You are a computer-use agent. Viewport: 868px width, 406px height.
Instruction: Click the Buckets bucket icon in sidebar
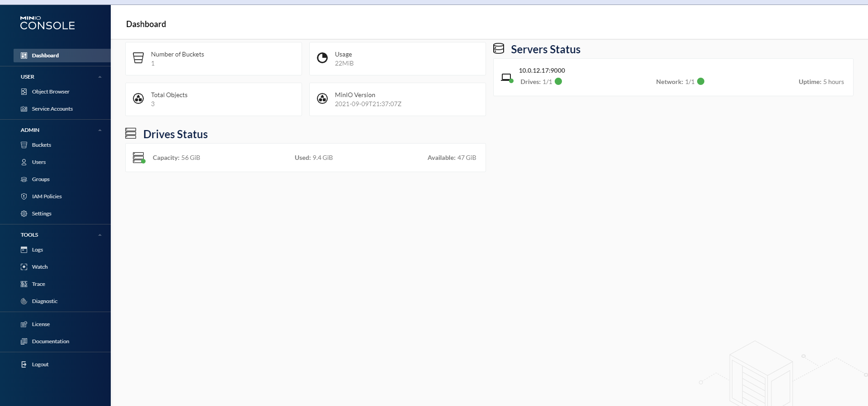24,145
